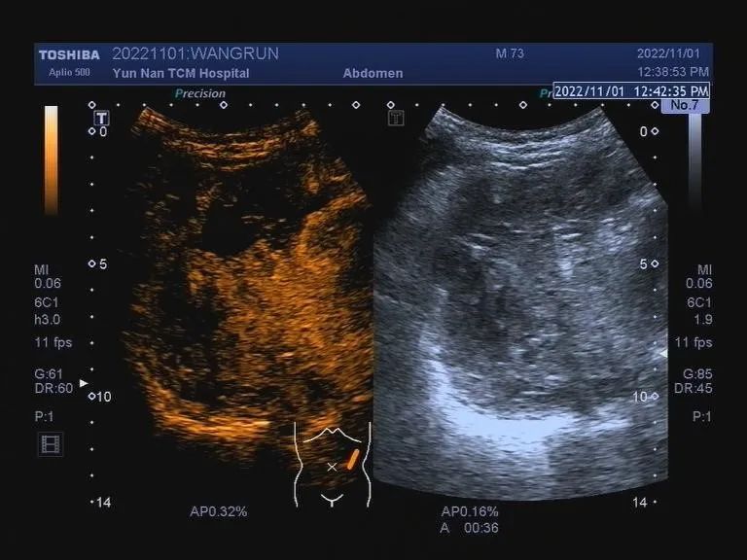Click the Yun Nan TCM Hospital label
Image resolution: width=747 pixels, height=560 pixels.
coord(181,73)
